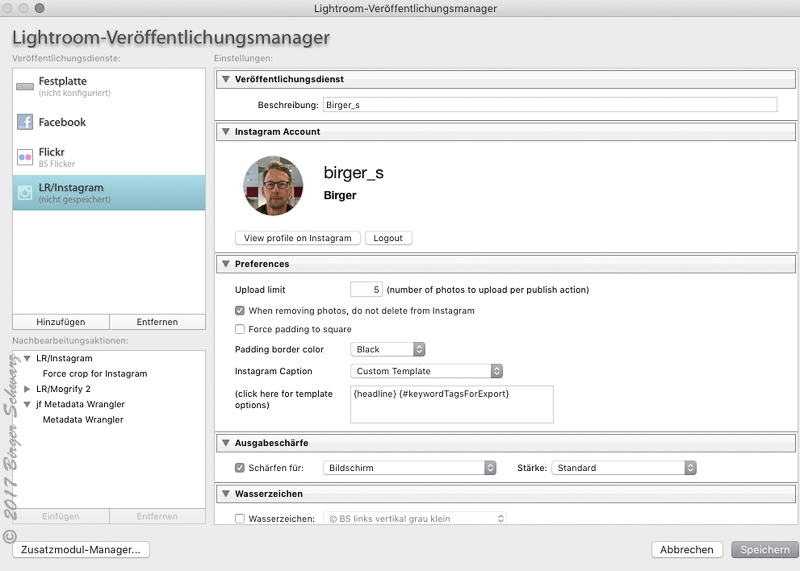
Task: Click the Beschreibung text field
Action: [549, 104]
